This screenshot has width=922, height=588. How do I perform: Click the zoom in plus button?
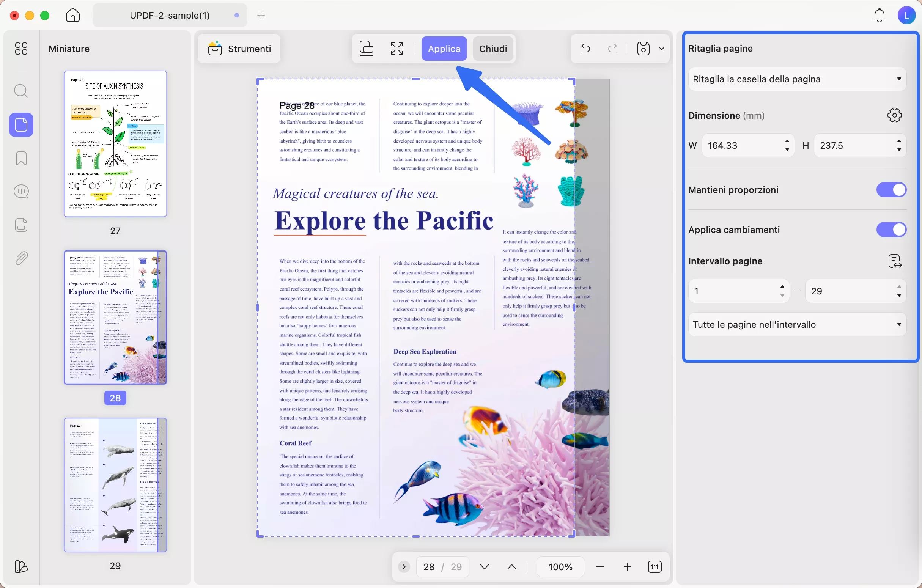coord(627,567)
